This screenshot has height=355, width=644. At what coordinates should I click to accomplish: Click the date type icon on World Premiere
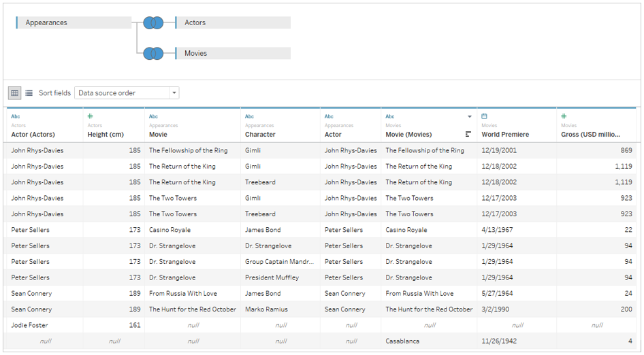(x=485, y=116)
